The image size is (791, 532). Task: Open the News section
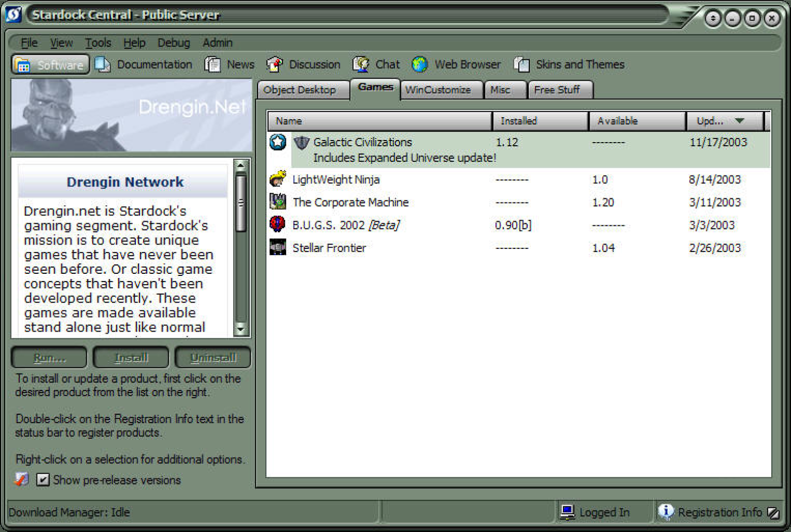(229, 65)
